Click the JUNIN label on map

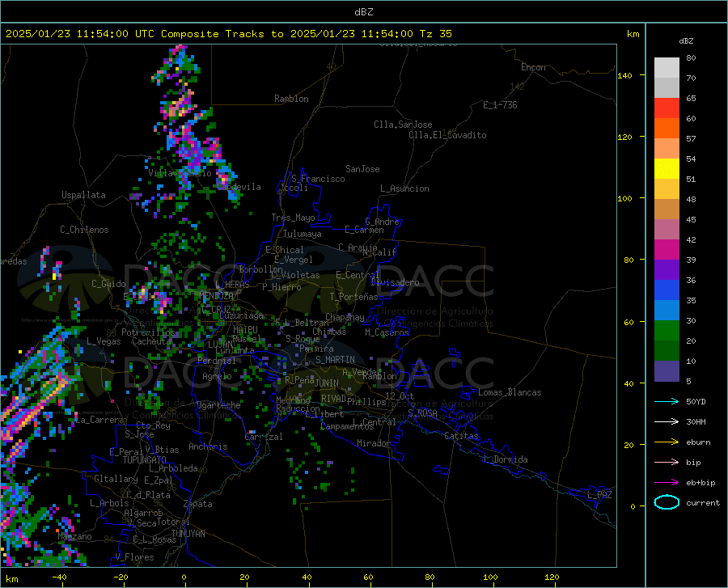pyautogui.click(x=327, y=383)
